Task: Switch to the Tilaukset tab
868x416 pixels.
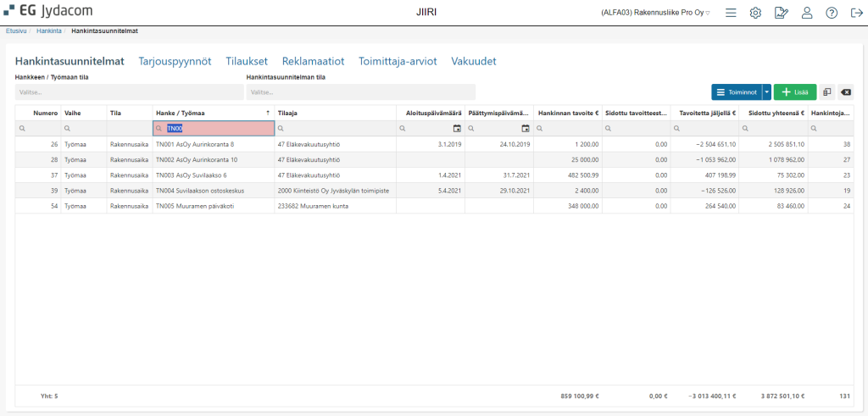Action: [x=247, y=61]
